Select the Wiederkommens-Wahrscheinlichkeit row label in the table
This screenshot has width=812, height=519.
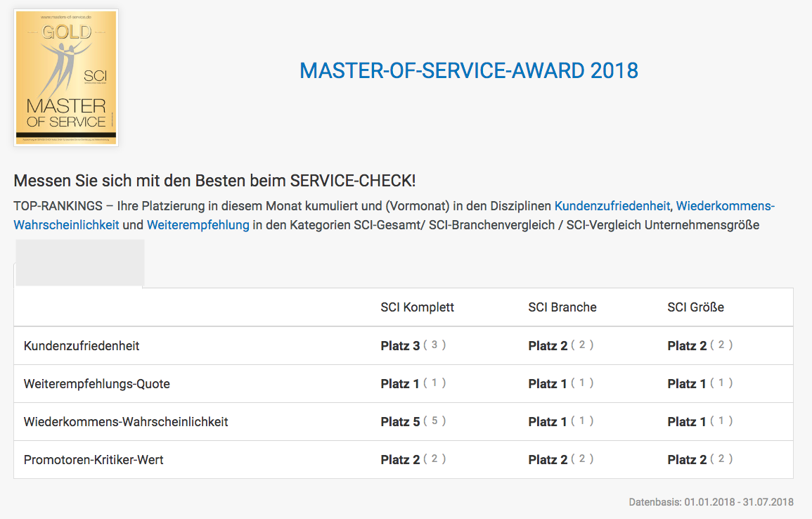tap(126, 422)
